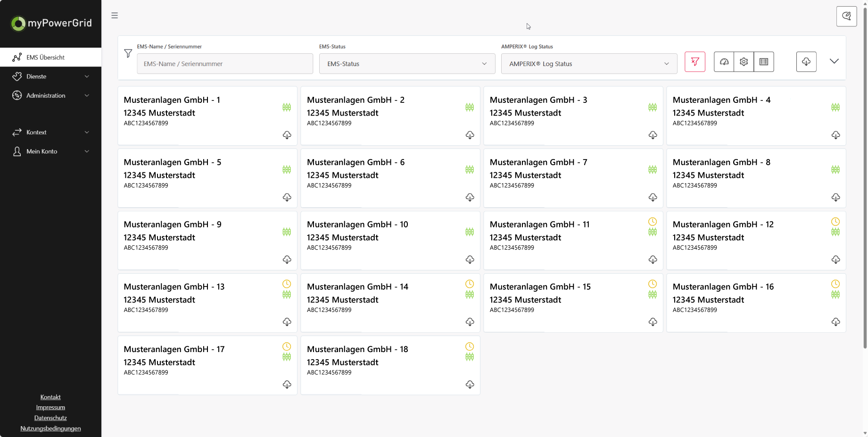The width and height of the screenshot is (868, 437).
Task: Click cloud download icon on Musteranlagen GmbH - 18
Action: (x=470, y=385)
